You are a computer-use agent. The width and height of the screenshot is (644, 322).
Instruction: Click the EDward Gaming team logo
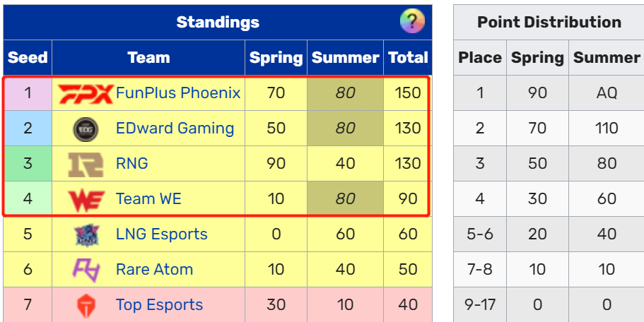pos(85,129)
